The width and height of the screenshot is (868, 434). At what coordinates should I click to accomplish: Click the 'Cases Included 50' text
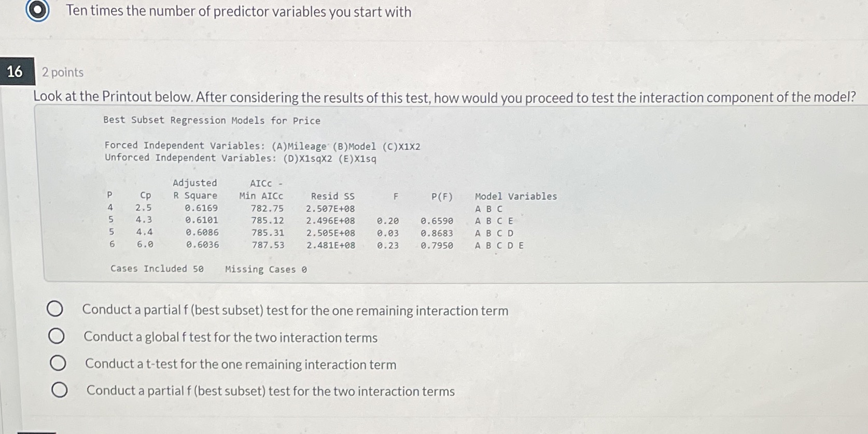click(158, 269)
